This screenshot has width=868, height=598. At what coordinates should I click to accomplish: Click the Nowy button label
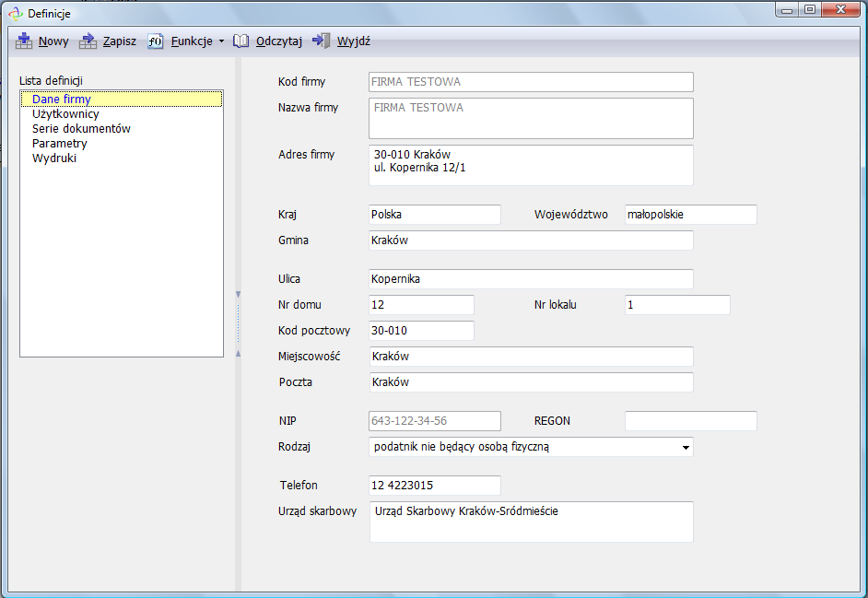[53, 41]
